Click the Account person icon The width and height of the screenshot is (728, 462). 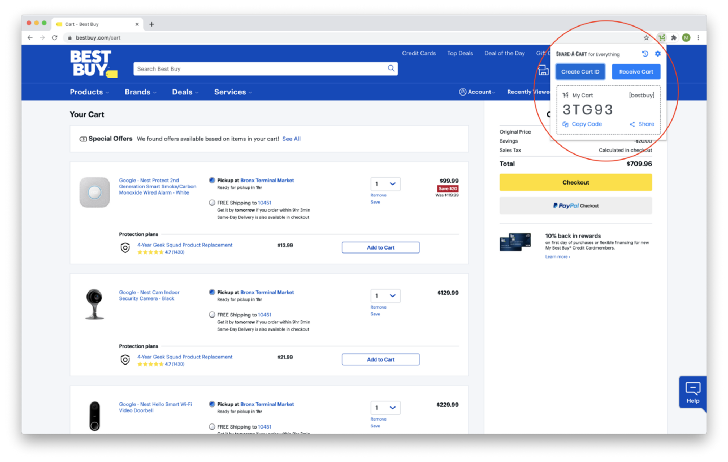(462, 92)
